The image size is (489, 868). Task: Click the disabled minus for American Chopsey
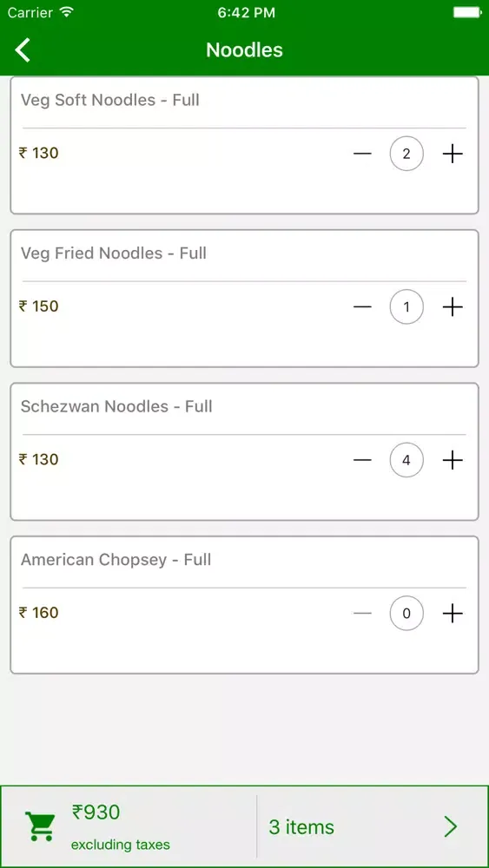pyautogui.click(x=362, y=613)
